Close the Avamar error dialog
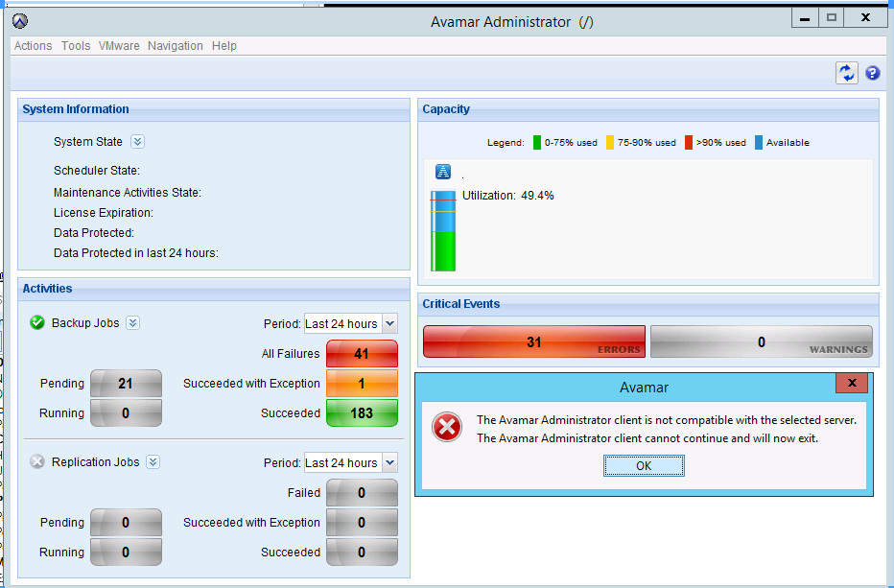 (x=852, y=383)
